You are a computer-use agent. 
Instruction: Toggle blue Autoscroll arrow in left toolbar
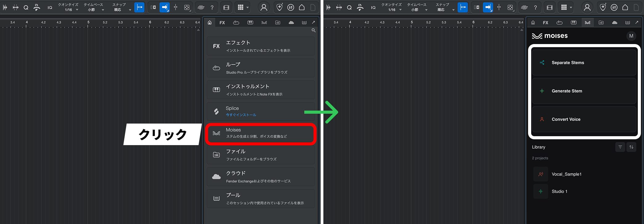coord(165,7)
